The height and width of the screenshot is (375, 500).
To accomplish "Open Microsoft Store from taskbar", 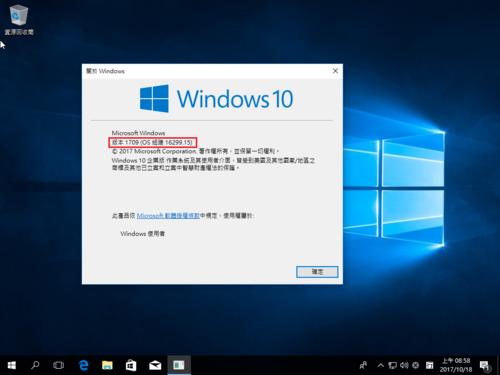I will point(131,365).
